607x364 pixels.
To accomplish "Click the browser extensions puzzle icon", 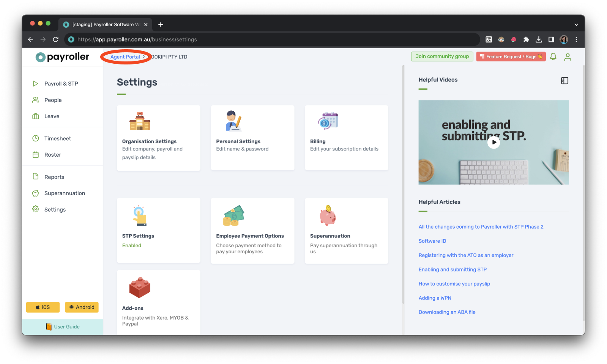I will pos(526,39).
